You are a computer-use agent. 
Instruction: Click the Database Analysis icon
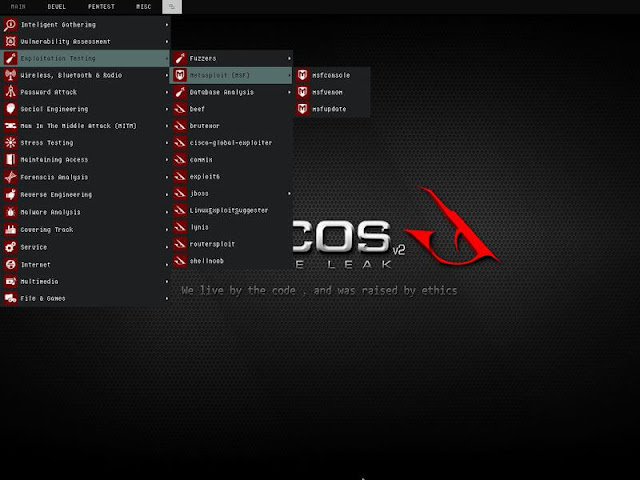coord(180,92)
